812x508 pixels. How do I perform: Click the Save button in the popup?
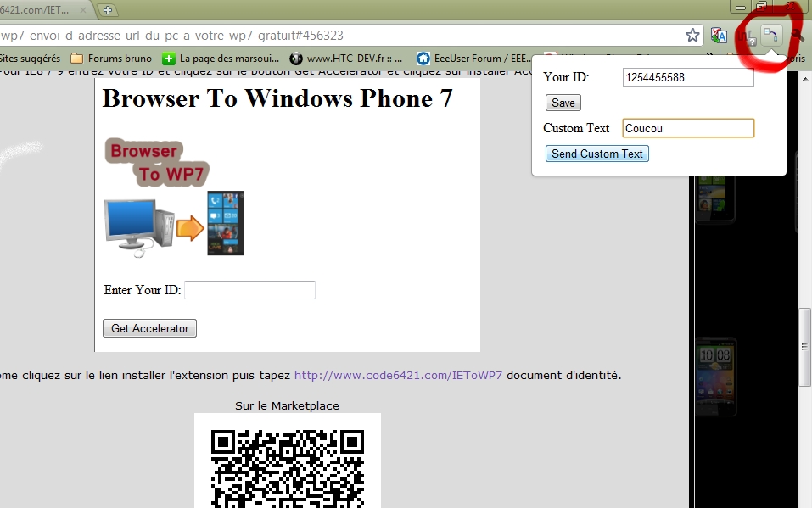(563, 103)
